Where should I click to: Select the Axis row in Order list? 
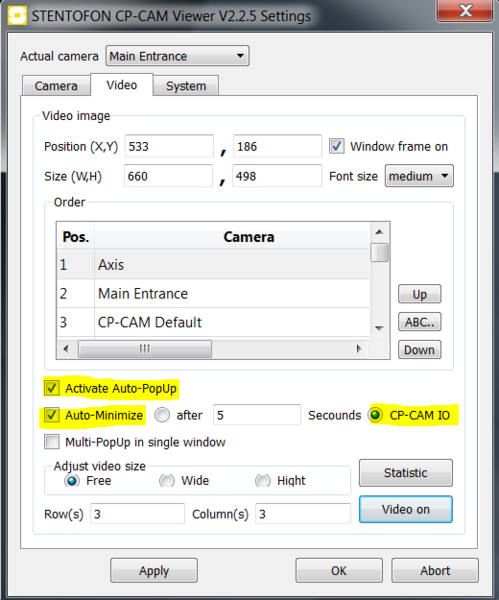pyautogui.click(x=214, y=265)
